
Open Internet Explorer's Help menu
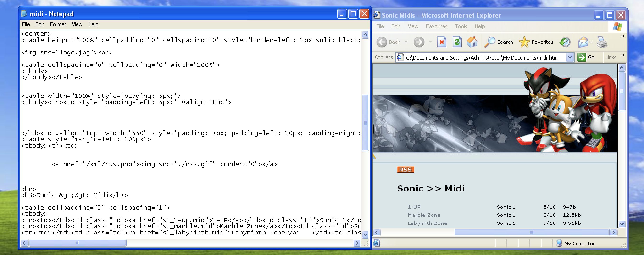[x=479, y=27]
